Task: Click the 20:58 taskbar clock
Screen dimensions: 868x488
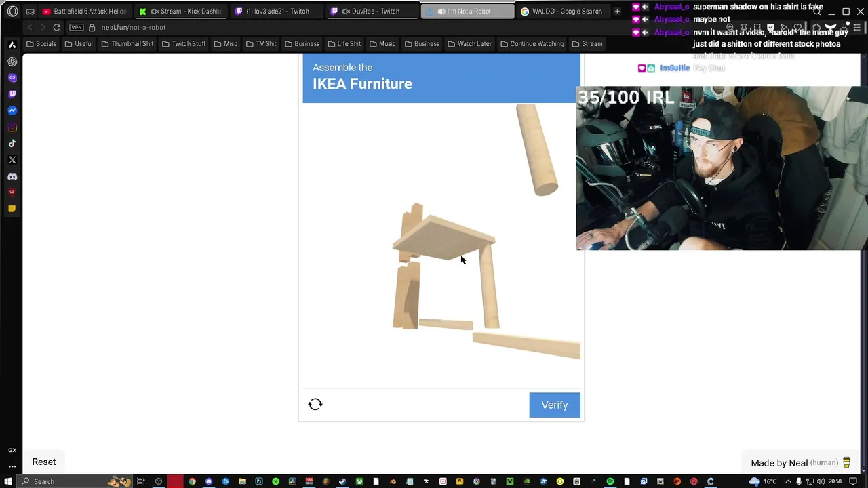Action: (836, 481)
